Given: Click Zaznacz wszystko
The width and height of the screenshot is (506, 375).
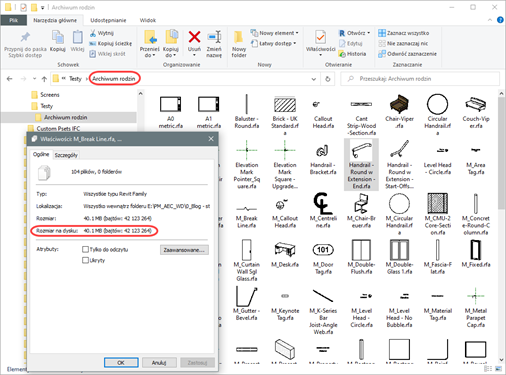Looking at the screenshot, I should [404, 33].
